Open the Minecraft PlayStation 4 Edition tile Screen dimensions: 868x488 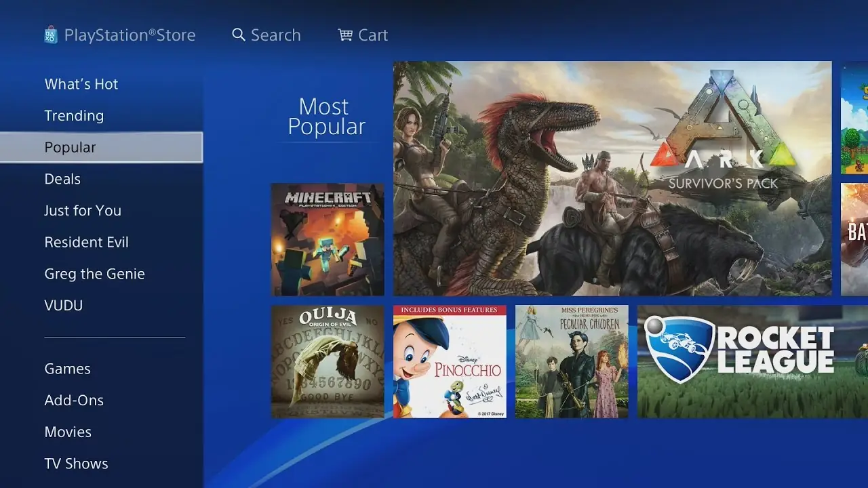328,239
